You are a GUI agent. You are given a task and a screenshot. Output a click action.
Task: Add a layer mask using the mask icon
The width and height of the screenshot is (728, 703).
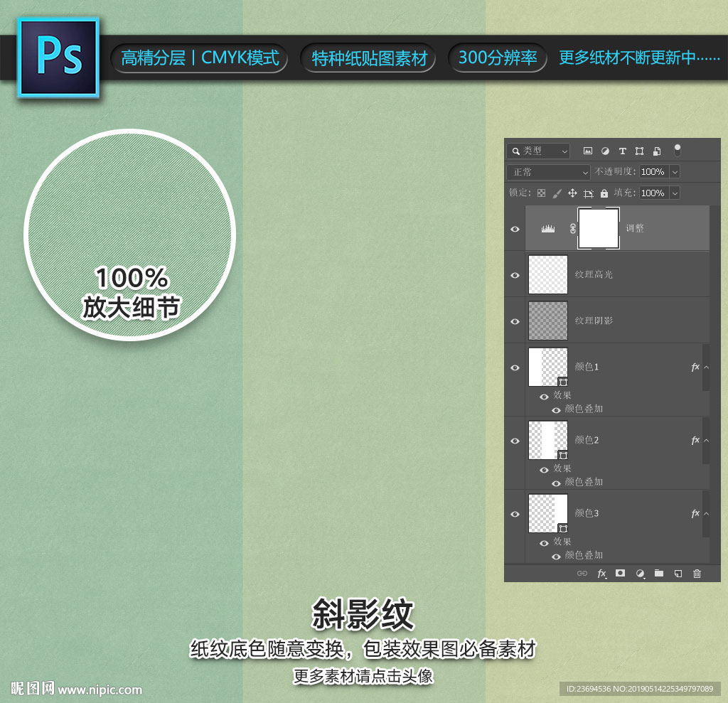[620, 573]
